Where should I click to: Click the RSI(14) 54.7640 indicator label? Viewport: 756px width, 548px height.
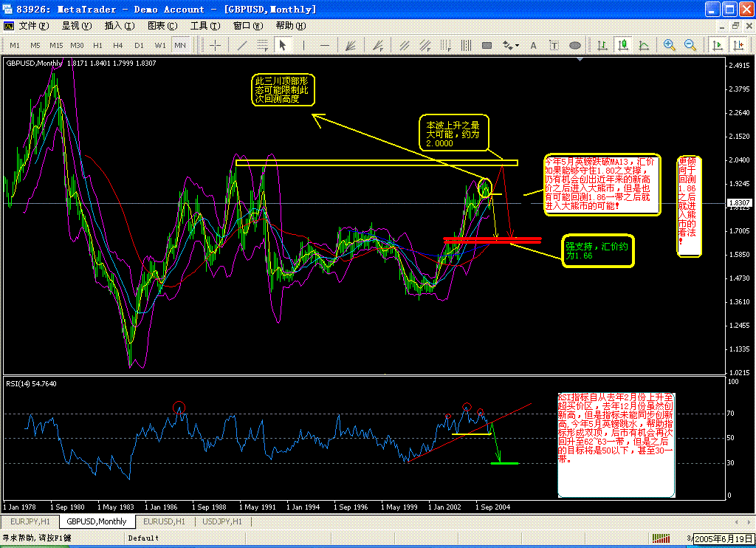click(x=31, y=384)
